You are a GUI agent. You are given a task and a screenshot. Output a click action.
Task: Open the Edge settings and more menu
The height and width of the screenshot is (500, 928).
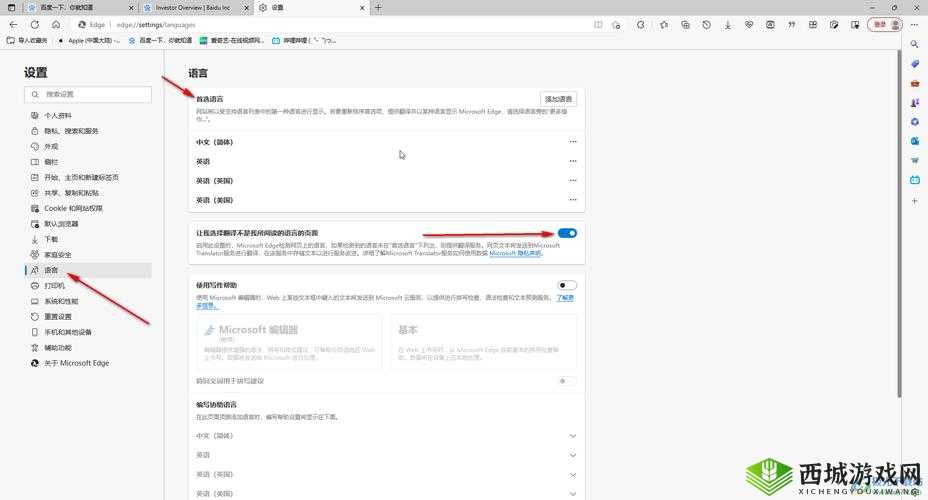[x=914, y=24]
